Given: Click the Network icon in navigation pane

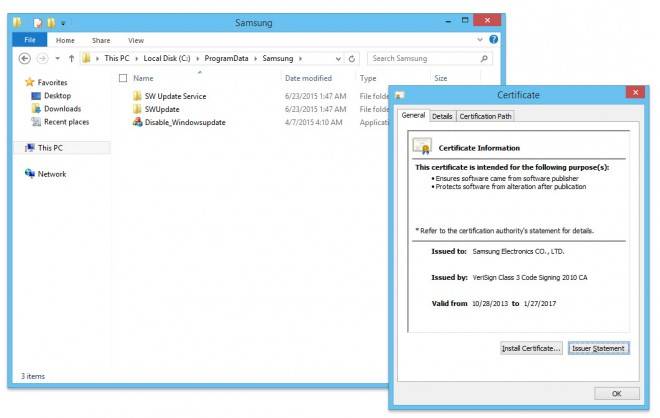Looking at the screenshot, I should tap(29, 173).
